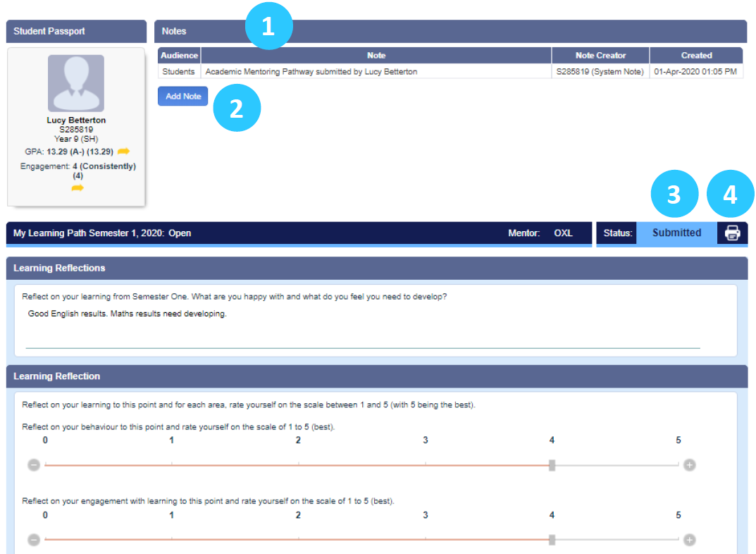
Task: Click the behaviour rating slider handle
Action: pos(552,464)
